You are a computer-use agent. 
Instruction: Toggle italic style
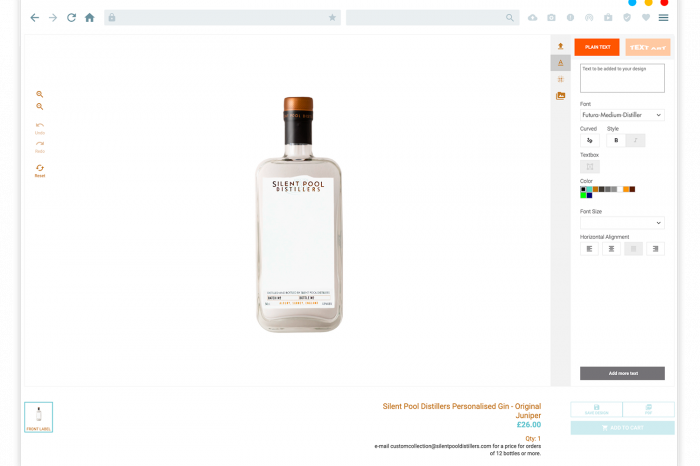click(635, 141)
